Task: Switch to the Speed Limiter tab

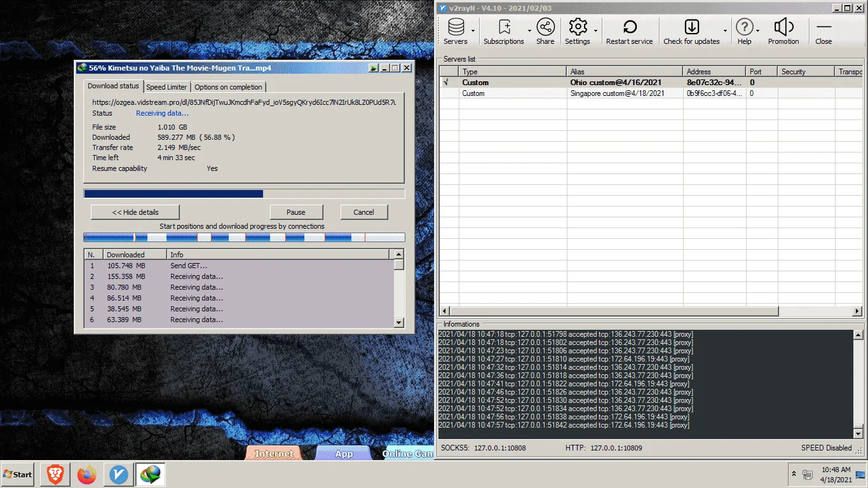Action: coord(166,87)
